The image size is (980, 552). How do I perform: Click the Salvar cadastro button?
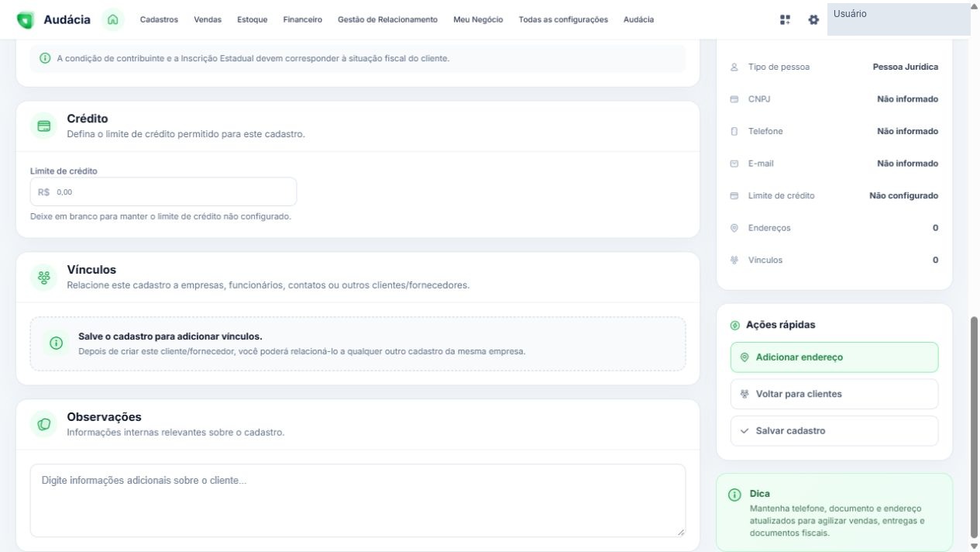pos(834,431)
